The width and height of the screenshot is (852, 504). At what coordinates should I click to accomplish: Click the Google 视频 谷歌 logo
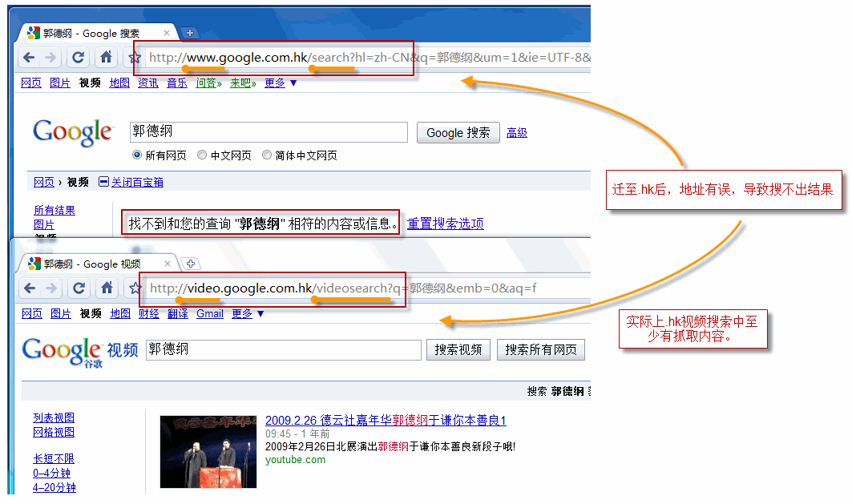pyautogui.click(x=80, y=352)
